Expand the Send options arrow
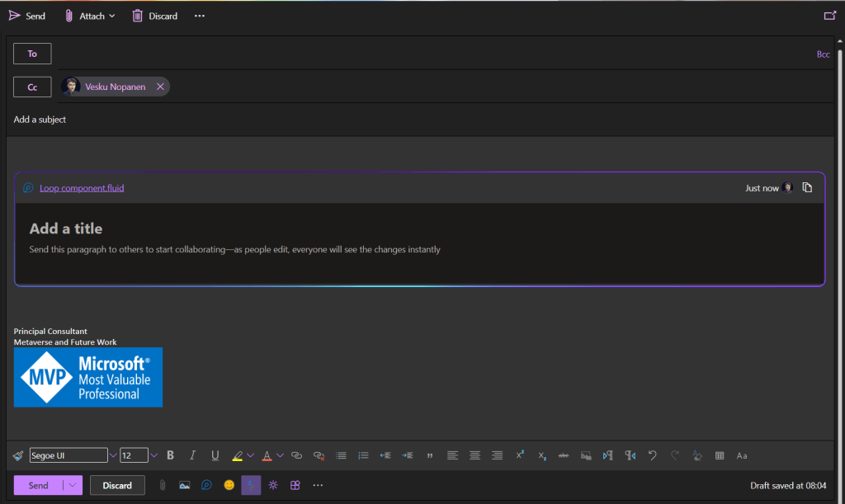 (74, 485)
